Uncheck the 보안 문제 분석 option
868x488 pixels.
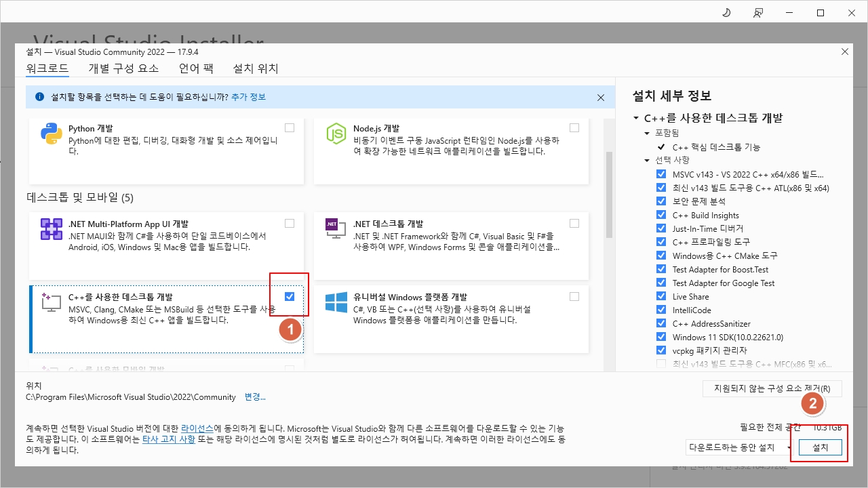[661, 201]
